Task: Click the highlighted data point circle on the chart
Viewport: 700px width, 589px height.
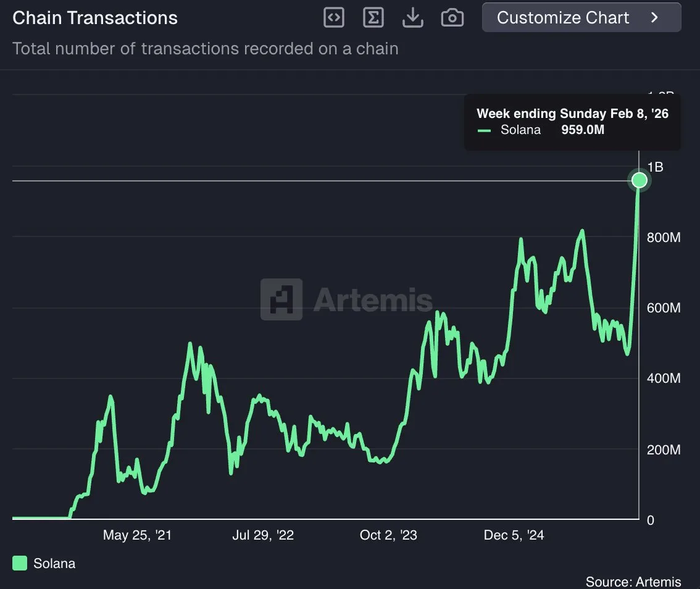Action: [x=639, y=180]
